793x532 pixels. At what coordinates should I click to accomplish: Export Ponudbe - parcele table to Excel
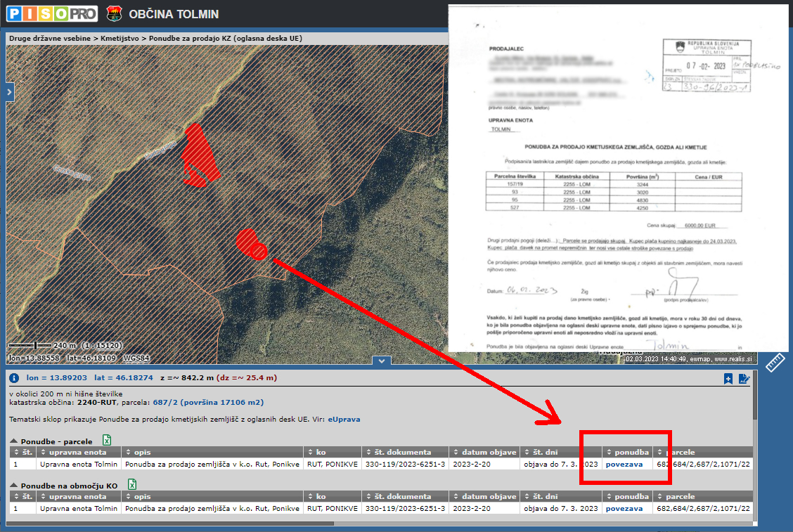click(x=108, y=440)
